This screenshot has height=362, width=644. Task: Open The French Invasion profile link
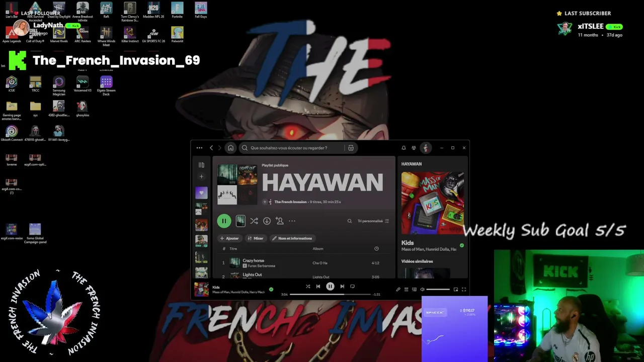pos(290,202)
